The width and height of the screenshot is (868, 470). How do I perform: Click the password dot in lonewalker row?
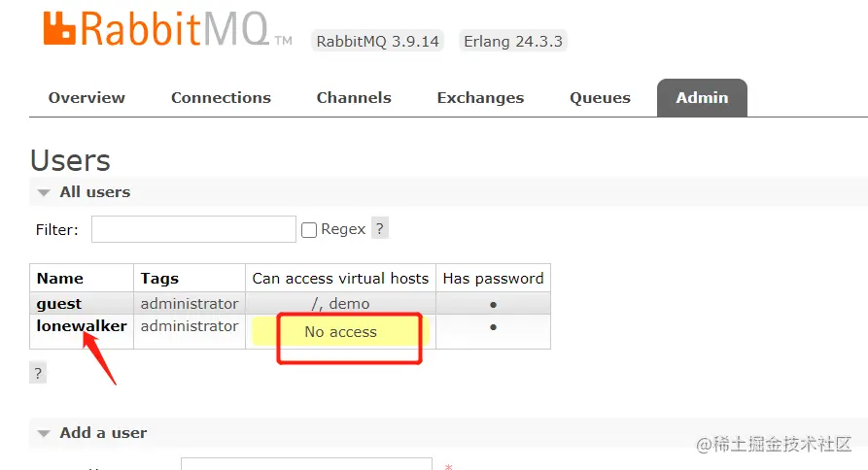[493, 327]
